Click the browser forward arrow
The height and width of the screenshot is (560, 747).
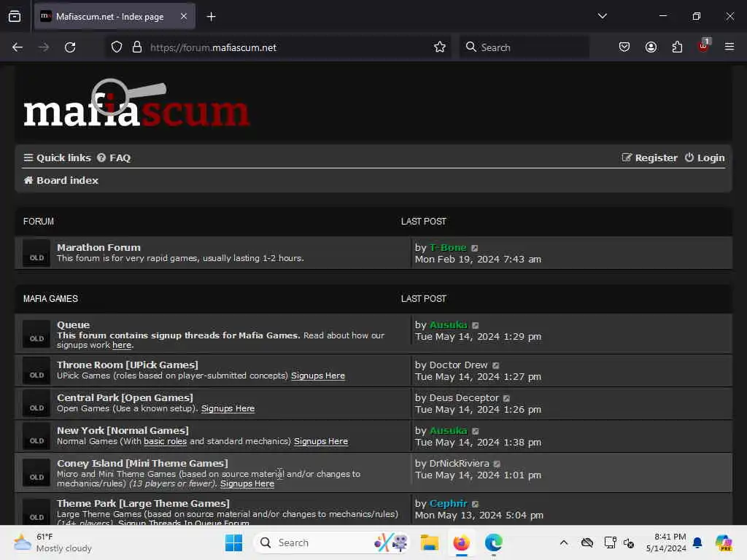point(44,47)
